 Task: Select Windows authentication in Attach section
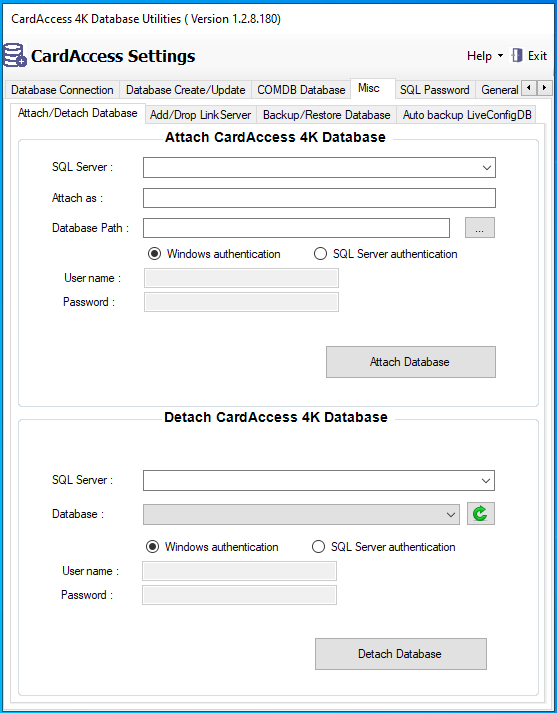tap(214, 254)
